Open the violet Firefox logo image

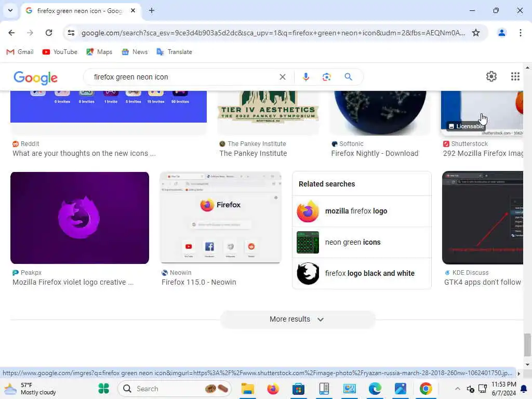(79, 218)
